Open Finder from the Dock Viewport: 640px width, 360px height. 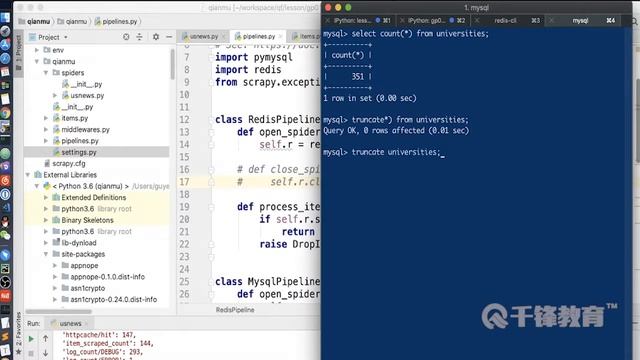point(5,17)
